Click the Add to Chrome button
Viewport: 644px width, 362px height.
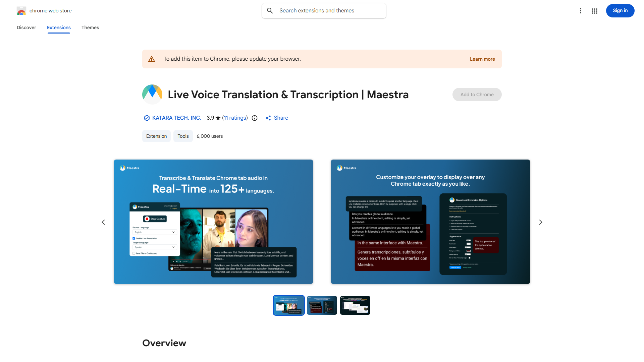(x=477, y=94)
